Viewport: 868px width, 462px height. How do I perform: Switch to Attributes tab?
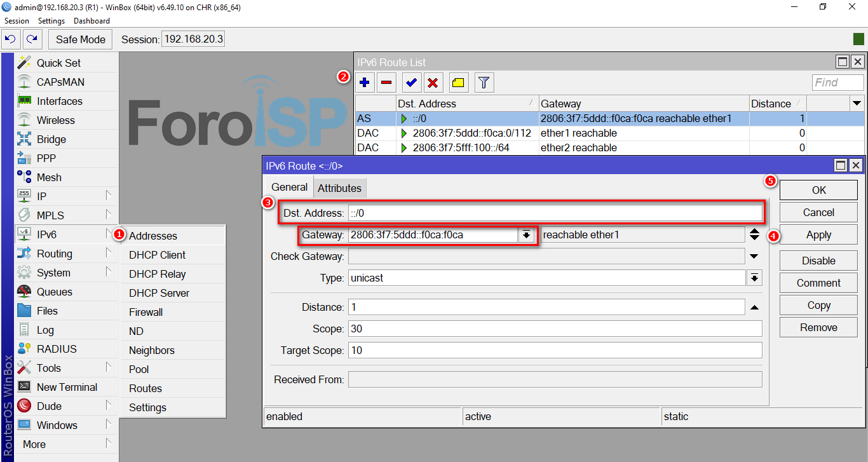[339, 188]
